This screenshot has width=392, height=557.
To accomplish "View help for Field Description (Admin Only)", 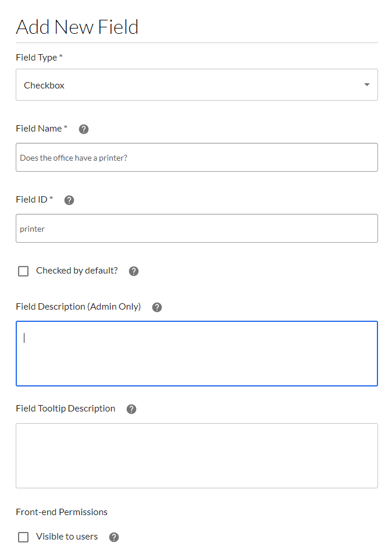I will pos(156,307).
